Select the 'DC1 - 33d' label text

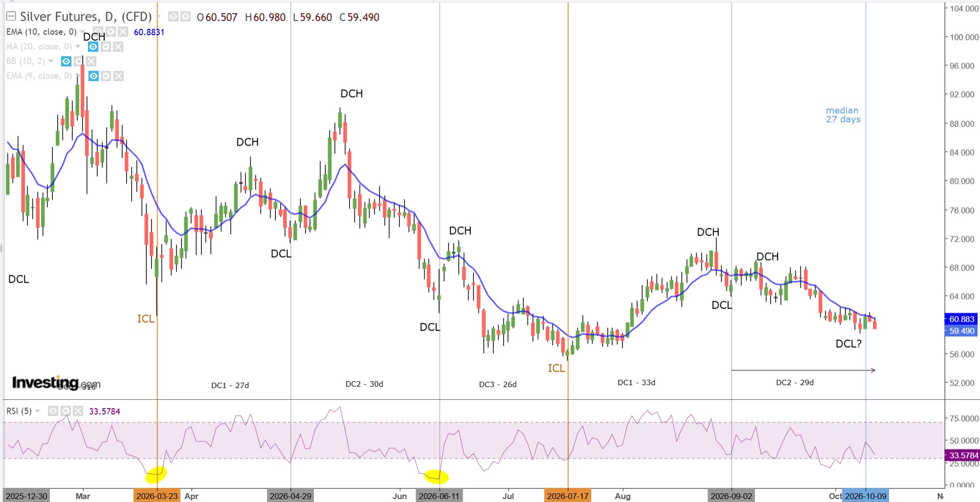click(x=636, y=382)
